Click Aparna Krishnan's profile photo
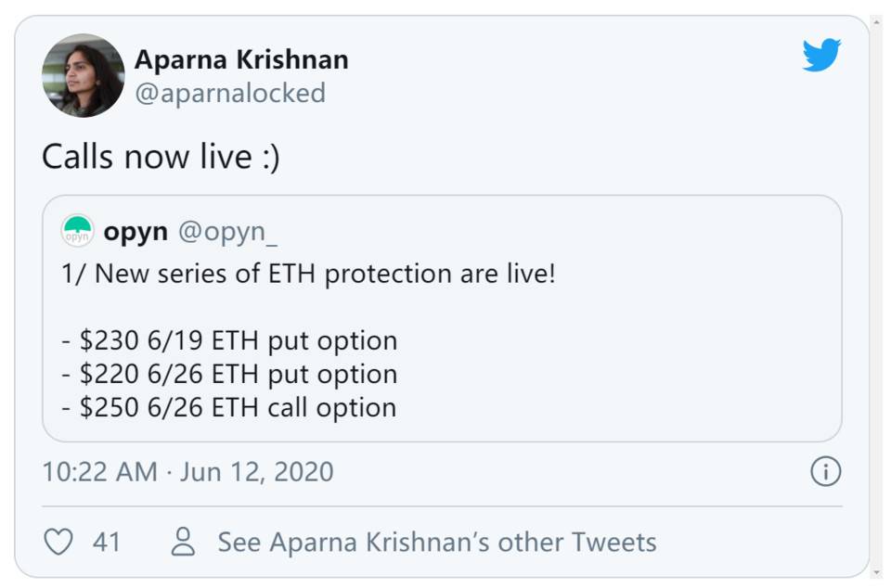891x588 pixels. tap(84, 75)
